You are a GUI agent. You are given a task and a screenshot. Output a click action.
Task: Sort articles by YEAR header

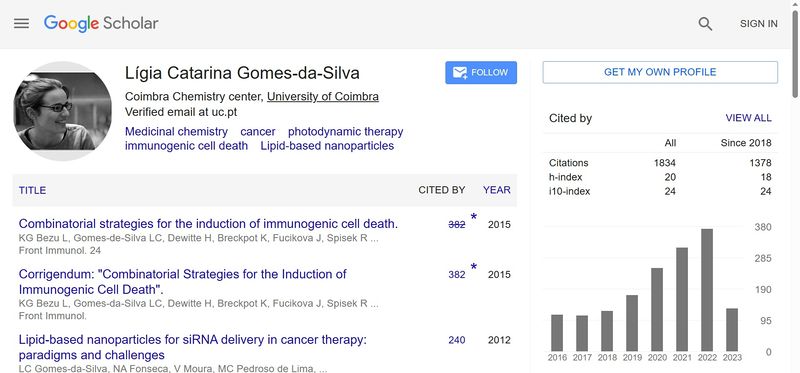(x=497, y=190)
